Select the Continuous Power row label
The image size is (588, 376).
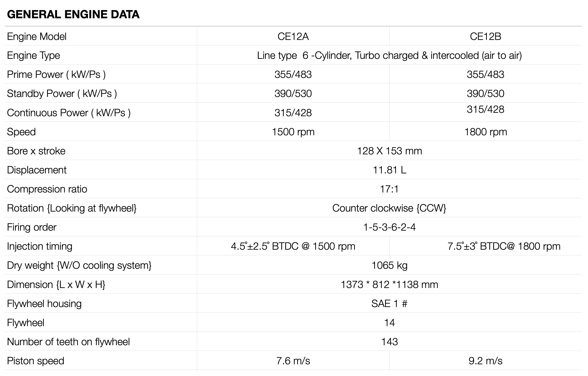[69, 113]
